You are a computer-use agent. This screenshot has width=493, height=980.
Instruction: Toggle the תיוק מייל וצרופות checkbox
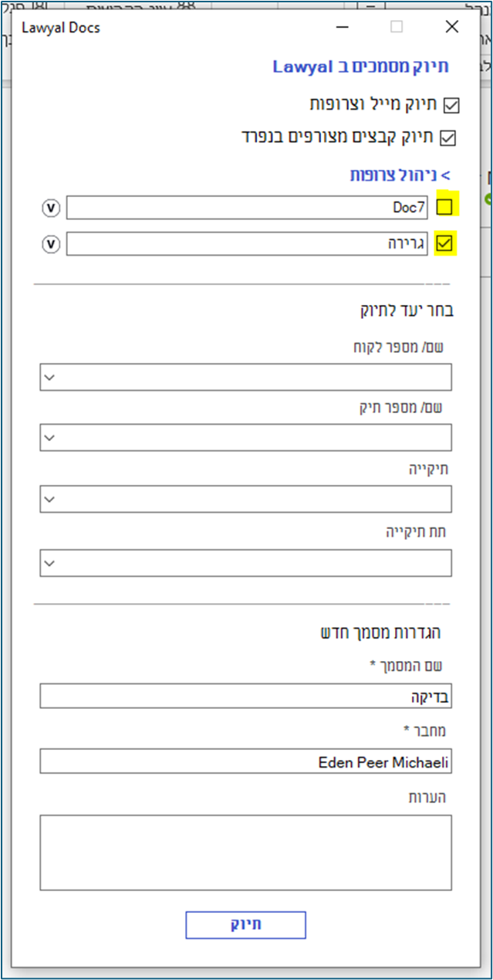point(451,105)
